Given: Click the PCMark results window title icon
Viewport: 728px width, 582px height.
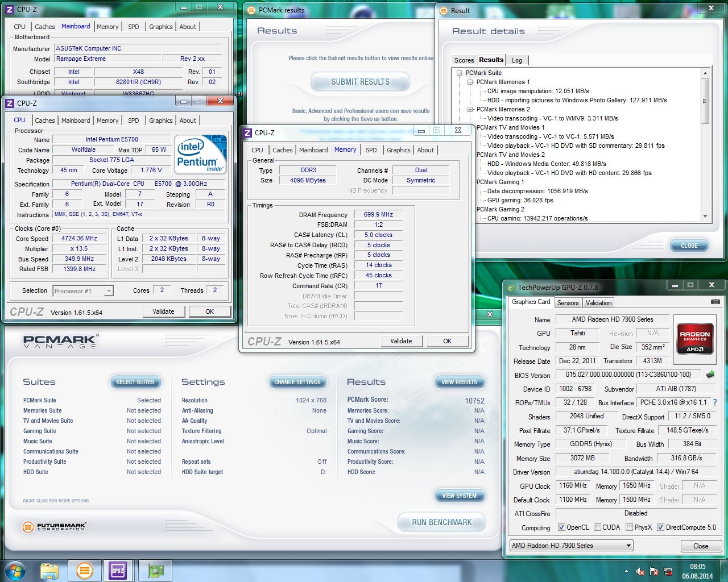Looking at the screenshot, I should click(x=252, y=10).
